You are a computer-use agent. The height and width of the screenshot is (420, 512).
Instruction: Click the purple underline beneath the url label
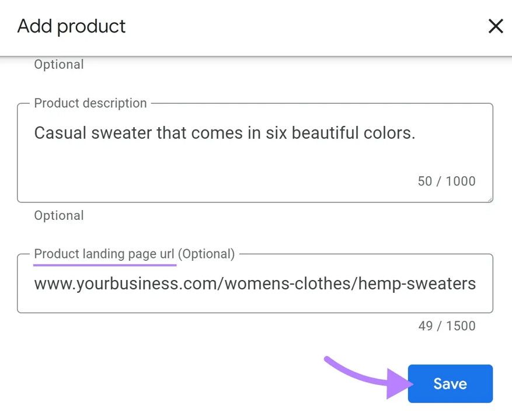pyautogui.click(x=105, y=265)
